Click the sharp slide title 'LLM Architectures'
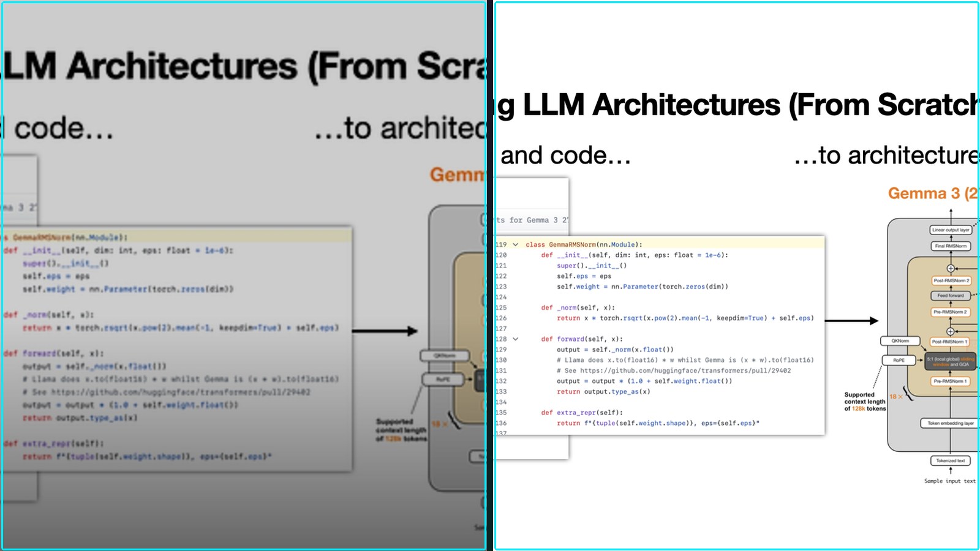The height and width of the screenshot is (551, 980). 652,105
